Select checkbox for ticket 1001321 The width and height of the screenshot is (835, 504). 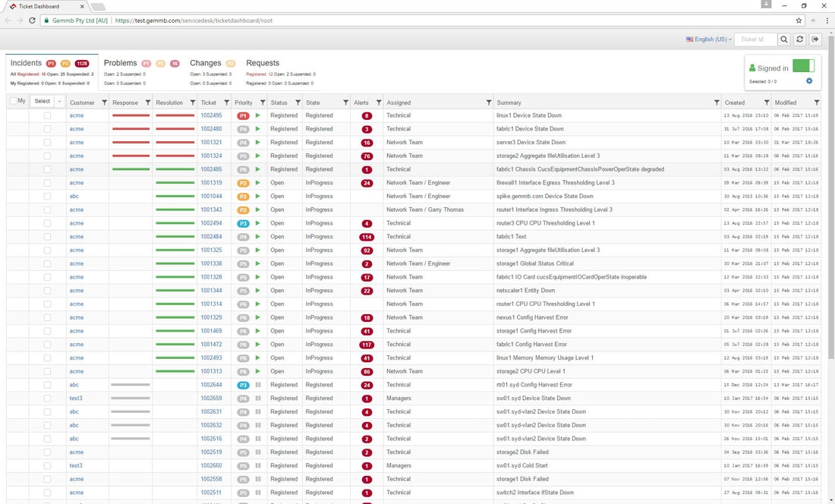[47, 142]
